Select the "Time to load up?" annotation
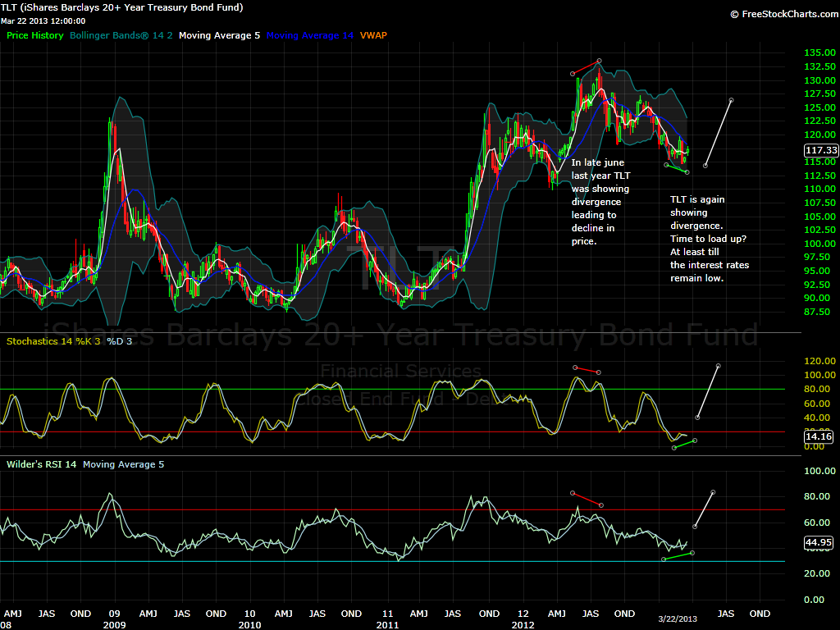The image size is (840, 630). 708,239
